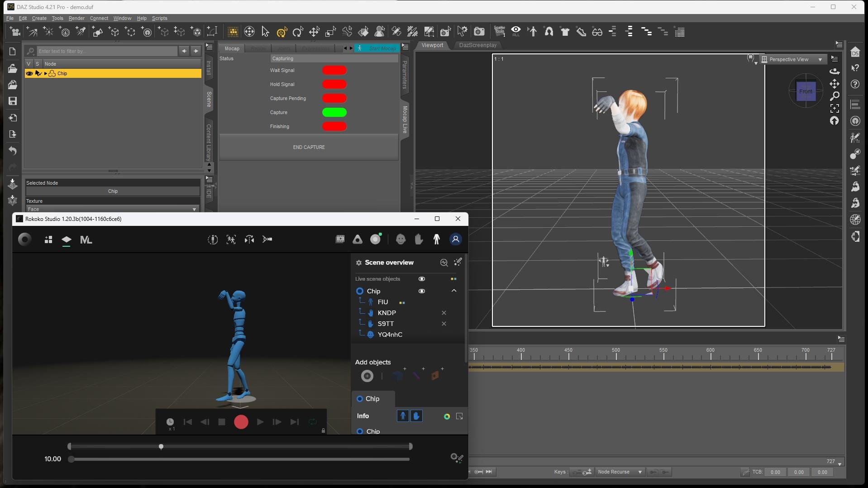Image resolution: width=868 pixels, height=488 pixels.
Task: Remove the KNDP glove from Chip
Action: tap(444, 313)
